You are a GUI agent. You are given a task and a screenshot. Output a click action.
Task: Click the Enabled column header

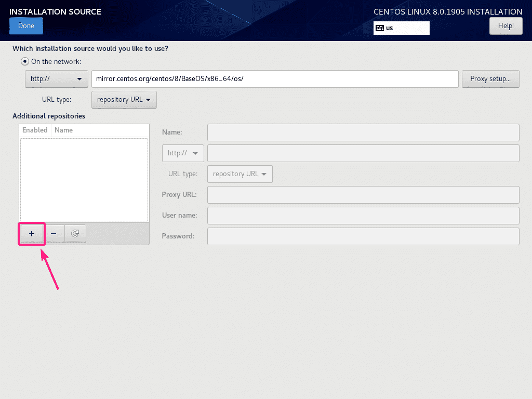[x=35, y=130]
